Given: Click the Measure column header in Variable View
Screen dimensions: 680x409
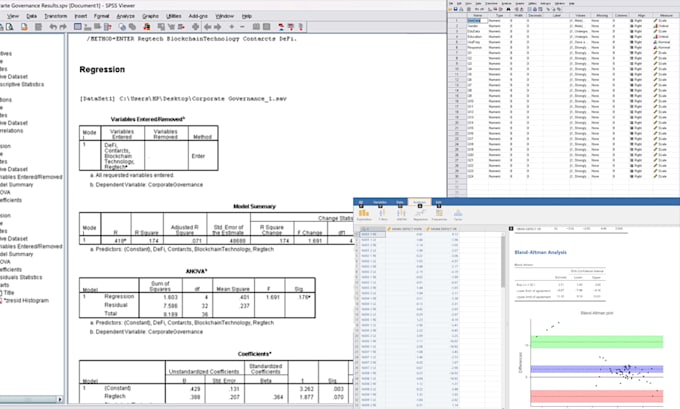Looking at the screenshot, I should click(666, 15).
